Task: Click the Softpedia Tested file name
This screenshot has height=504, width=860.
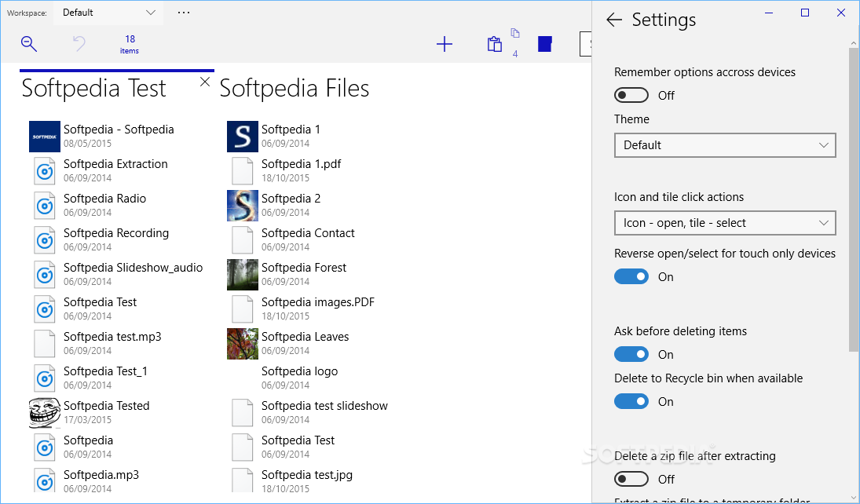Action: point(106,406)
